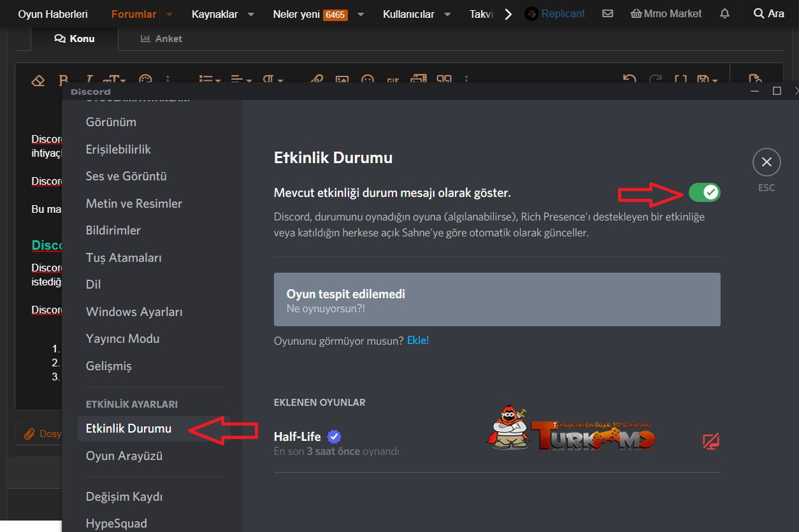
Task: Open Erişilebilirlik settings in Discord
Action: (119, 149)
